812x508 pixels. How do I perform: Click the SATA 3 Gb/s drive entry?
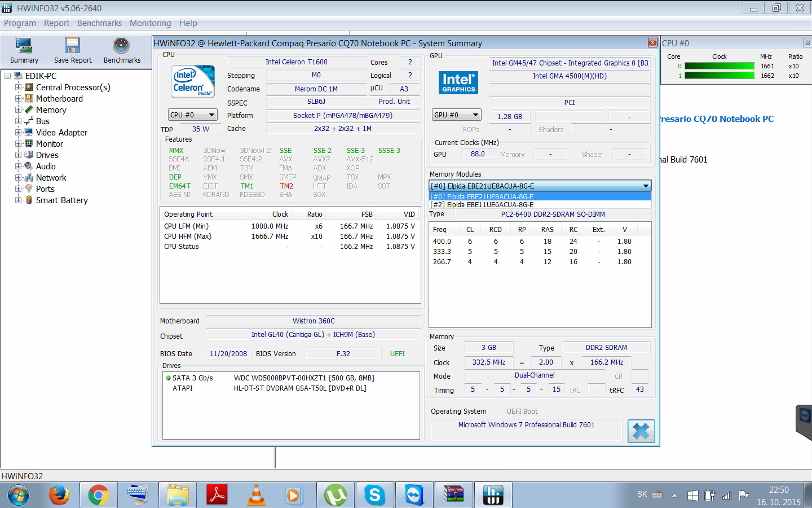291,378
